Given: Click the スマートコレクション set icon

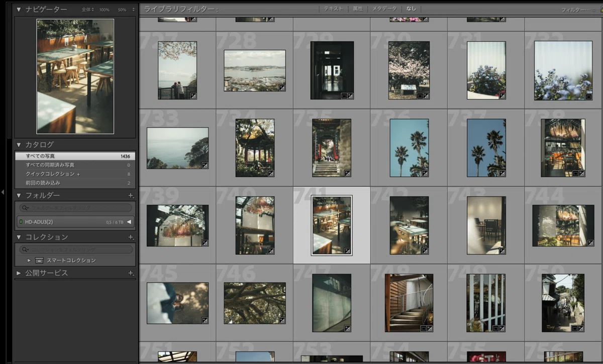Looking at the screenshot, I should [x=40, y=261].
